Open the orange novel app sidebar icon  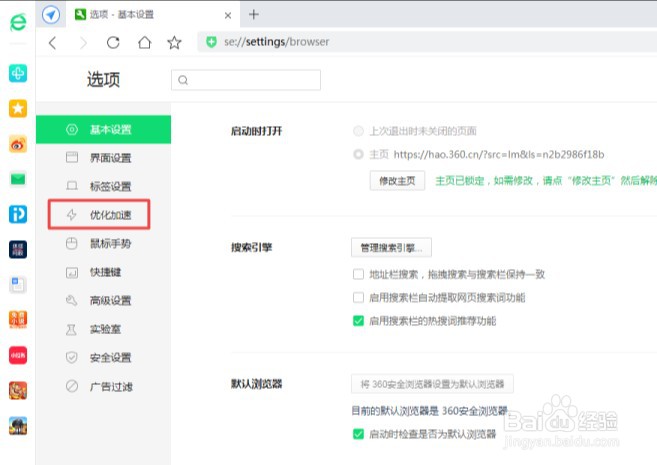(18, 320)
